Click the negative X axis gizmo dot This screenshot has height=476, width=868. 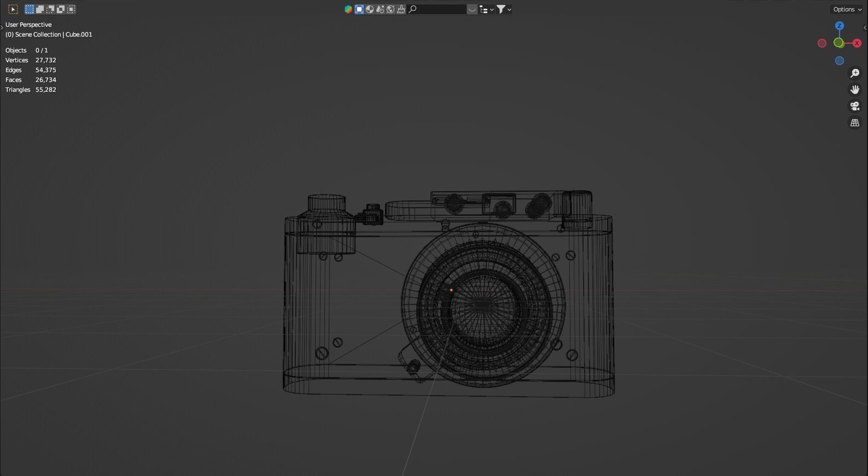tap(822, 43)
